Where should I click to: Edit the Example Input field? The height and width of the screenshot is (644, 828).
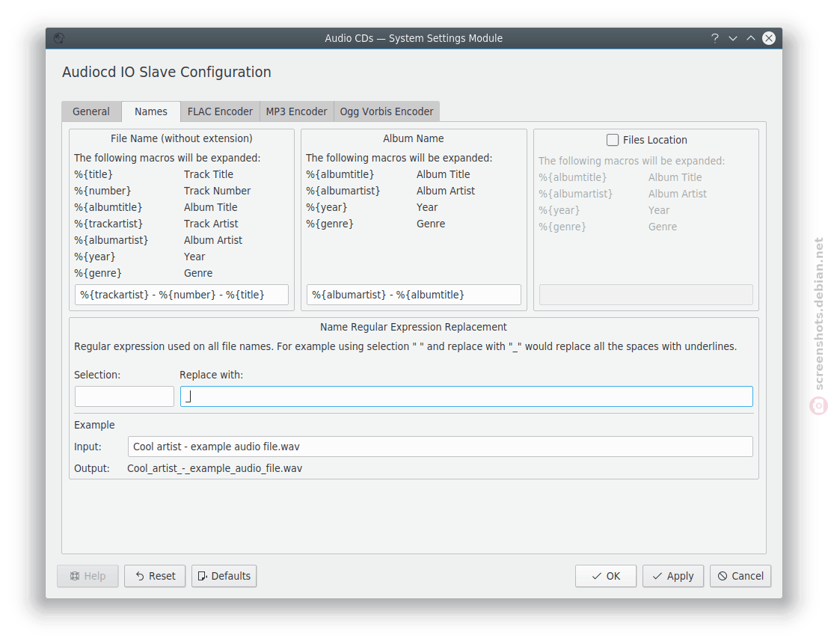(x=440, y=447)
